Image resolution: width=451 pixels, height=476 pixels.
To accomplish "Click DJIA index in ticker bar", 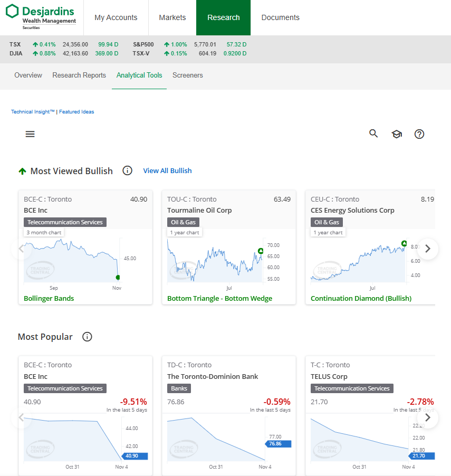I will (16, 53).
